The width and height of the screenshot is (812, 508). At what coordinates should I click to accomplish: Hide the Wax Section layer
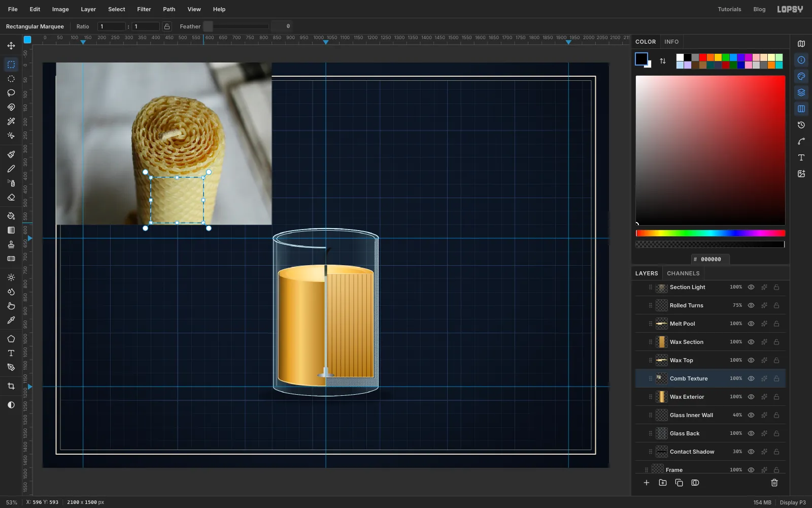751,342
